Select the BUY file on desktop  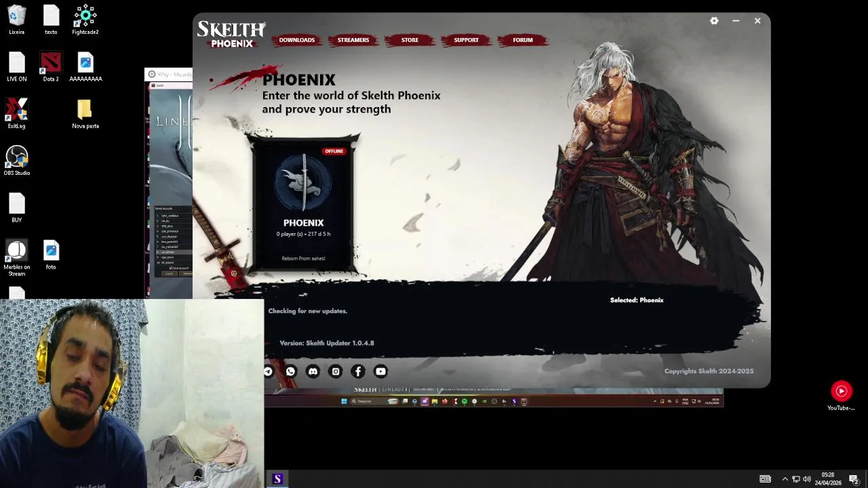tap(17, 208)
